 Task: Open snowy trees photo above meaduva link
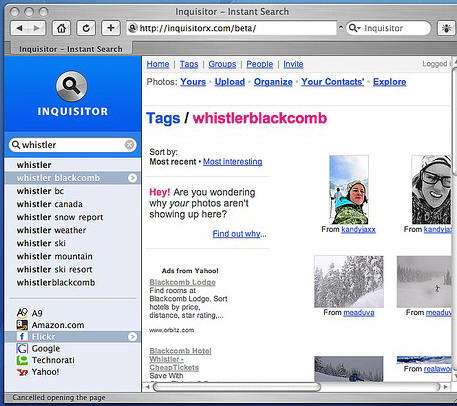pos(349,282)
